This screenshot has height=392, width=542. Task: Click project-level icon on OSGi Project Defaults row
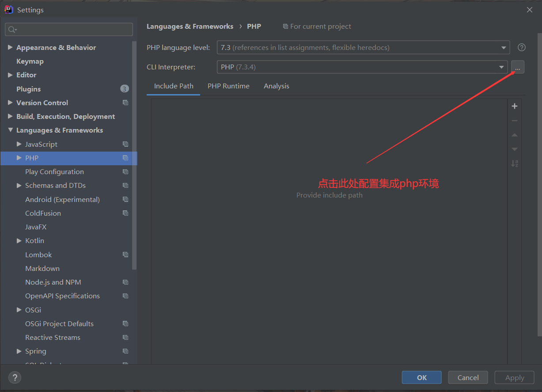pyautogui.click(x=125, y=323)
